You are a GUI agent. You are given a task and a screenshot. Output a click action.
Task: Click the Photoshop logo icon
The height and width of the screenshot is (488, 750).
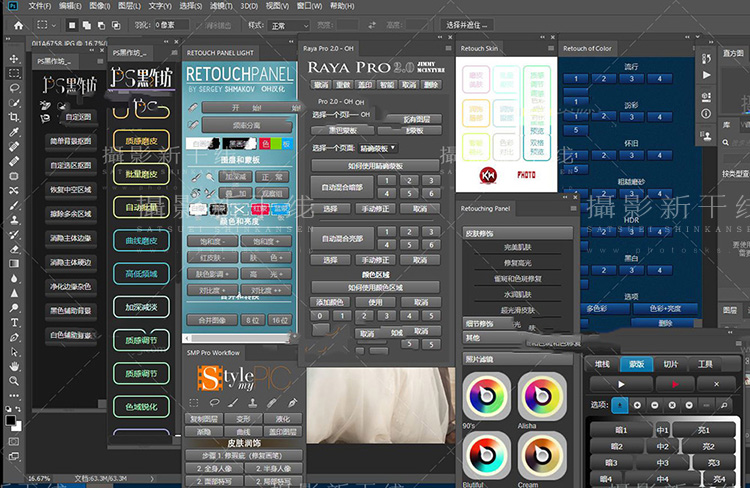click(x=13, y=6)
